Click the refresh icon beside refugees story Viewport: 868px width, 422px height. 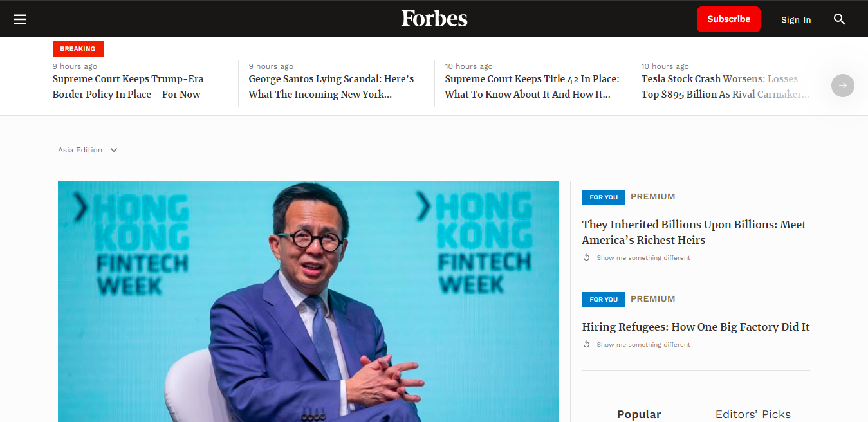click(x=586, y=344)
